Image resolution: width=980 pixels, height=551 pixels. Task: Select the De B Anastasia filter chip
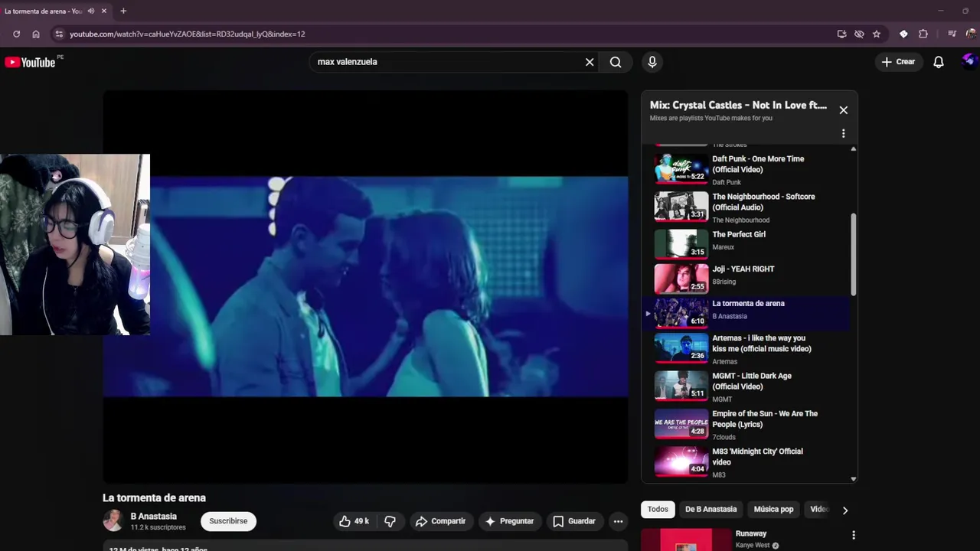[711, 509]
